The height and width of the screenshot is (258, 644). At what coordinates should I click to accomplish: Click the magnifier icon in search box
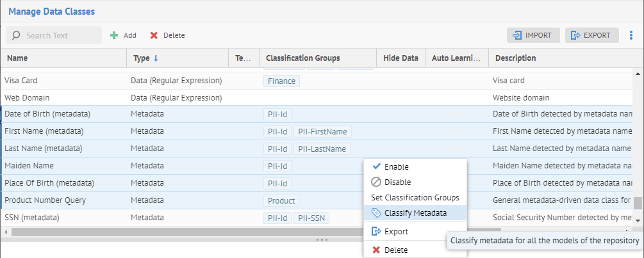click(x=16, y=35)
